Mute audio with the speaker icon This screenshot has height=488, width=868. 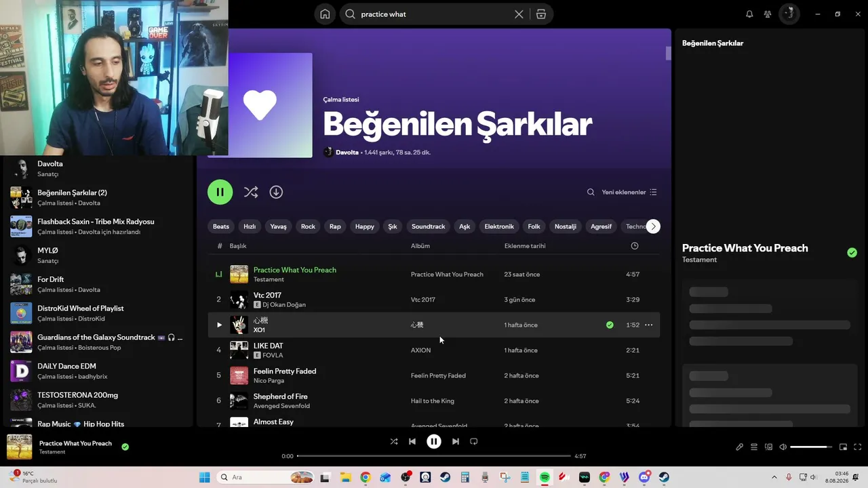[783, 447]
